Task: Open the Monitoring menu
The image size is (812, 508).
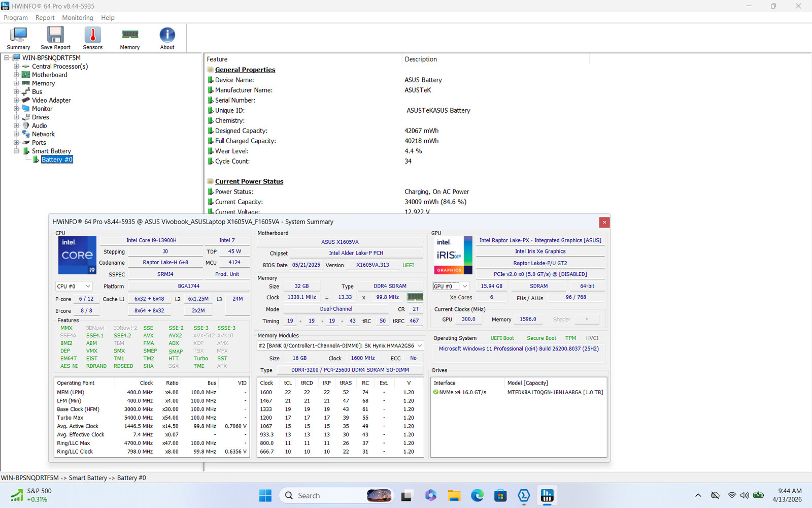Action: point(78,18)
